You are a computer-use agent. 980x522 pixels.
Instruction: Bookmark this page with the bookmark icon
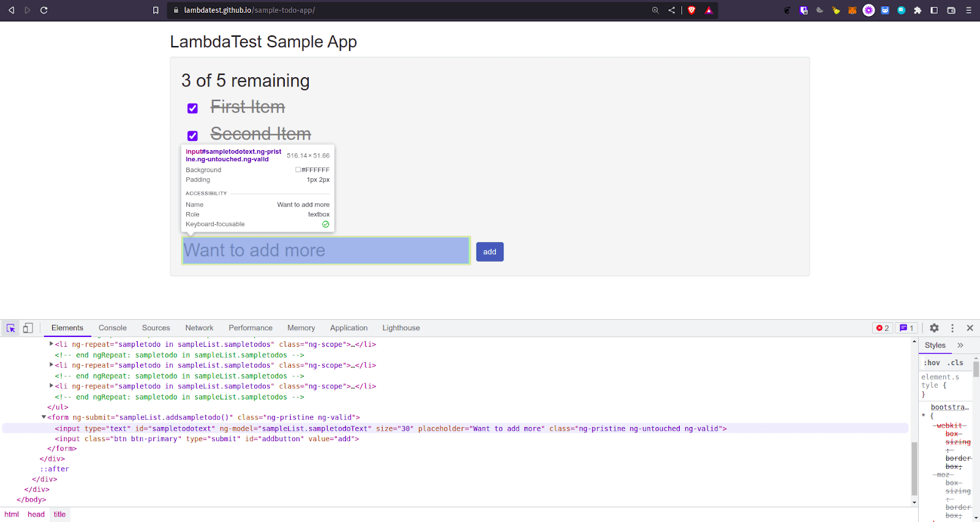[156, 10]
